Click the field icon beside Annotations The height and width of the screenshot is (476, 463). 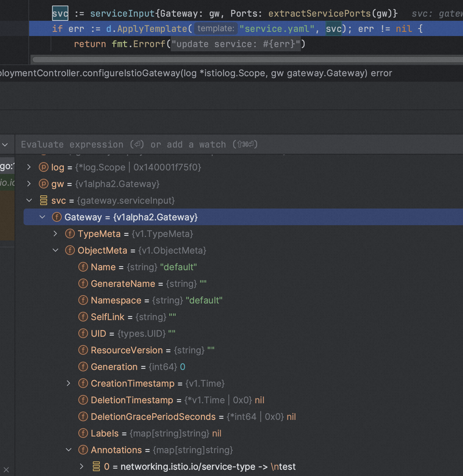[83, 450]
